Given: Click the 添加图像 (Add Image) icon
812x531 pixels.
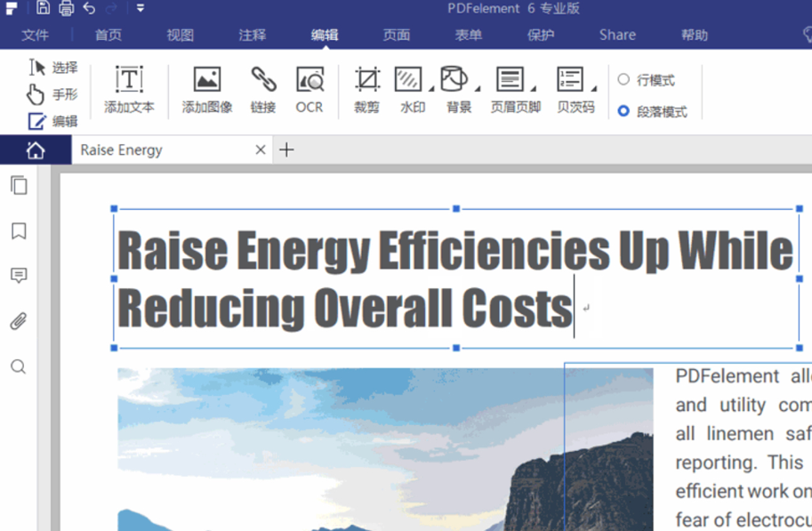Looking at the screenshot, I should click(x=206, y=80).
